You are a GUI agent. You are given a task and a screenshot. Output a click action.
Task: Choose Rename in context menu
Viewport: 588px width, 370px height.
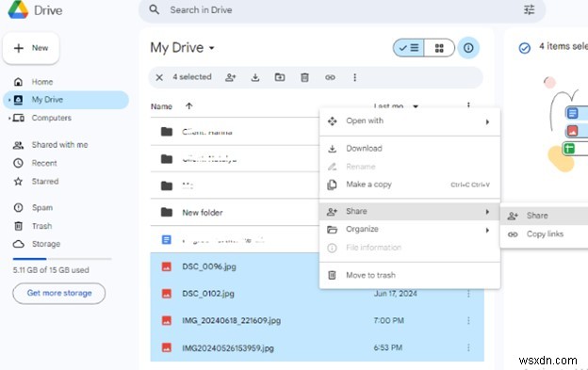(410, 167)
